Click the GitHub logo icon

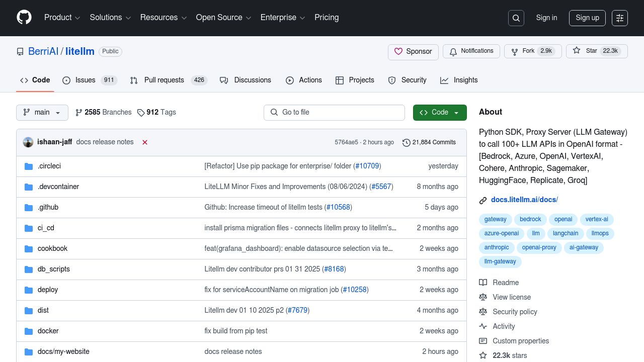point(24,17)
